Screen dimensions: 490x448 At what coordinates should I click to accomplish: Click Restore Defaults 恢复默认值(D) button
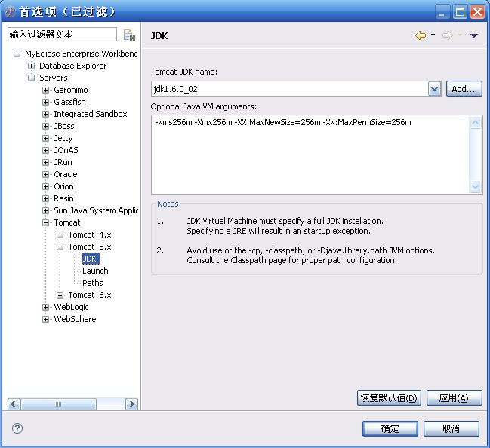click(x=389, y=398)
